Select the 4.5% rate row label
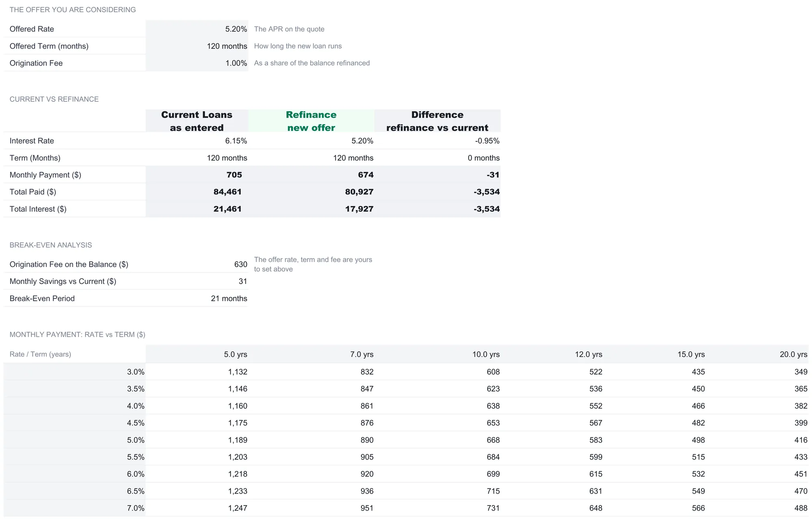This screenshot has height=520, width=812. pyautogui.click(x=75, y=423)
